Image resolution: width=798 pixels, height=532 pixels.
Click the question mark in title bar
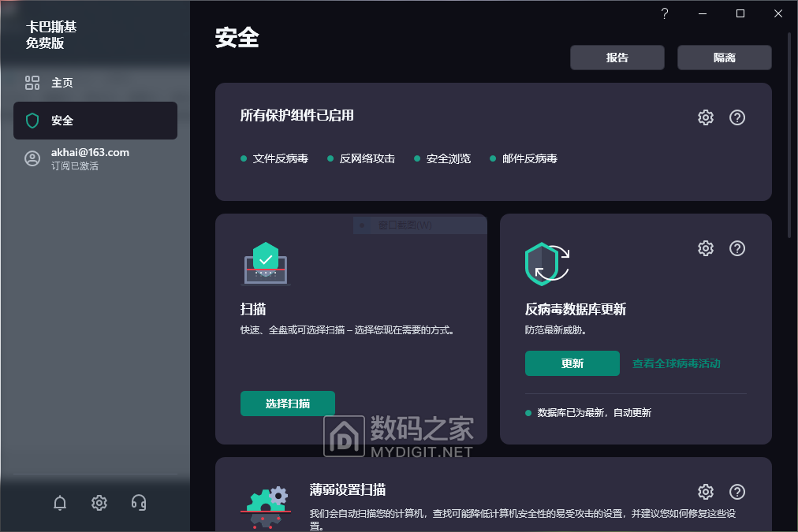[x=665, y=13]
